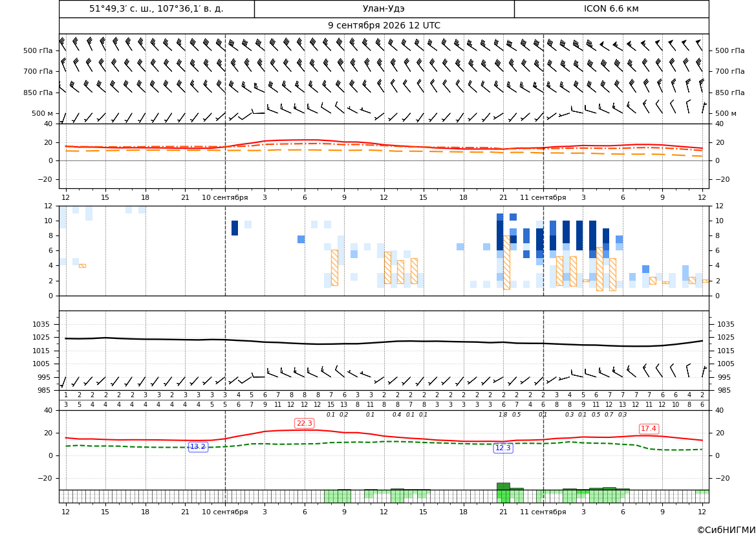The height and width of the screenshot is (535, 756).
Task: Click the red 17.4 temperature label
Action: click(649, 428)
